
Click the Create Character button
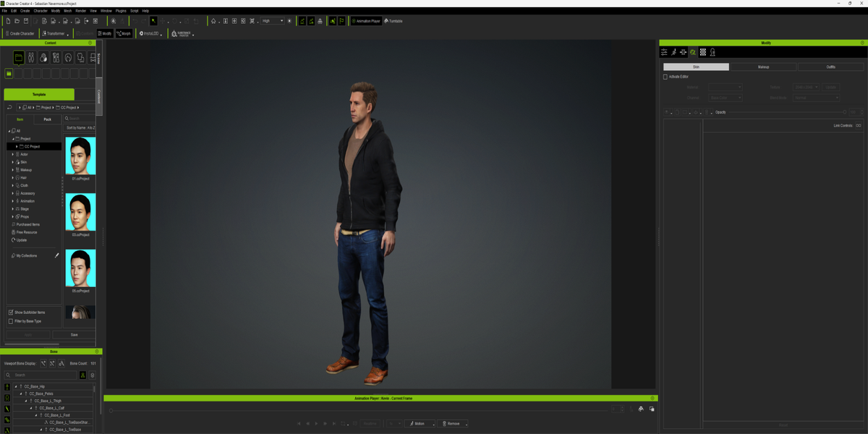(20, 33)
